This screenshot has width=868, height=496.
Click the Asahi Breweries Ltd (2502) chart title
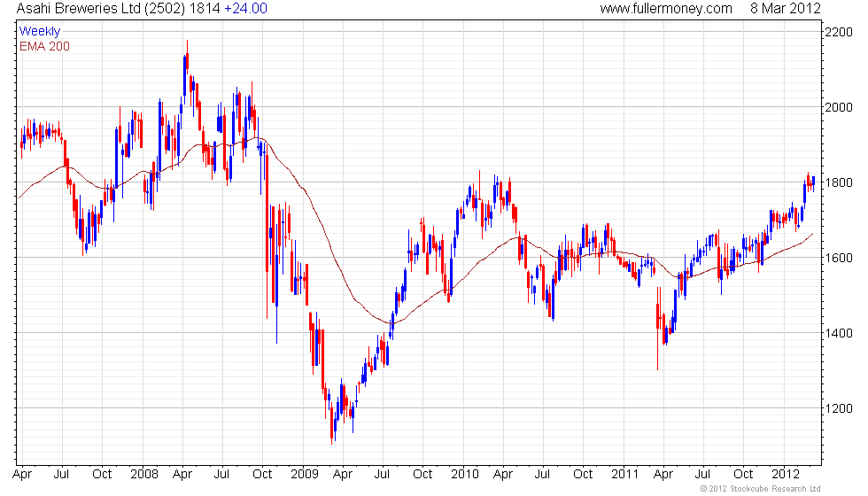tap(101, 9)
